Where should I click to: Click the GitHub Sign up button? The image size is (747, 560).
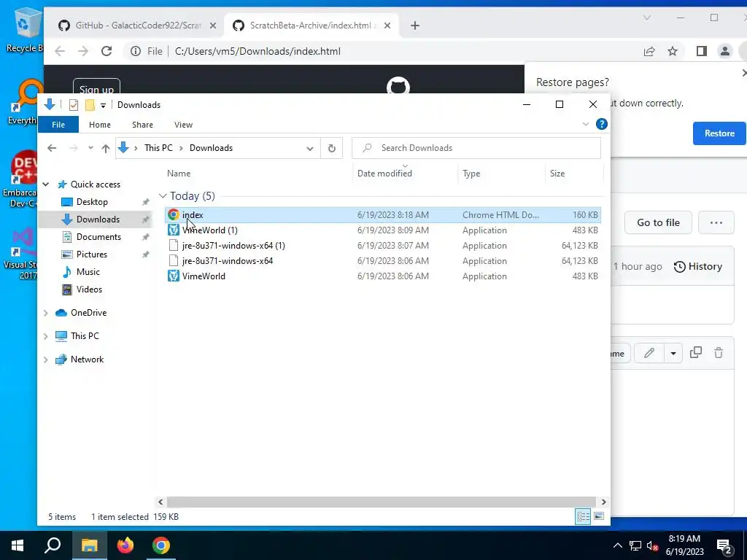pyautogui.click(x=96, y=89)
